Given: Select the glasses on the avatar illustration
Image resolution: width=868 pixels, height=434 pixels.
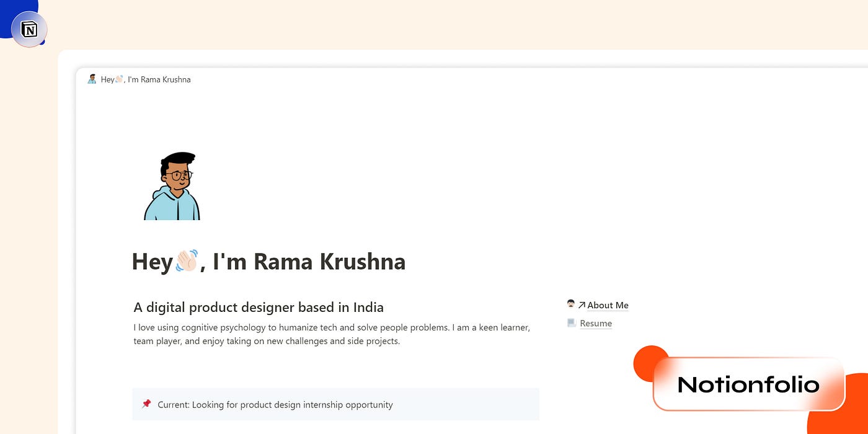Looking at the screenshot, I should [x=180, y=175].
